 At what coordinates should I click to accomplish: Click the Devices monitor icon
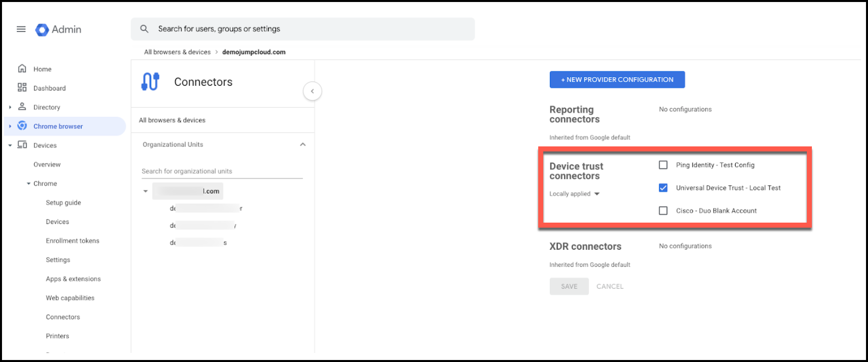[22, 145]
